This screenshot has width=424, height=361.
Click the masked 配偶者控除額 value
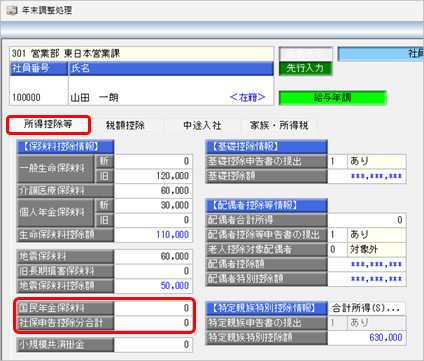(x=367, y=264)
